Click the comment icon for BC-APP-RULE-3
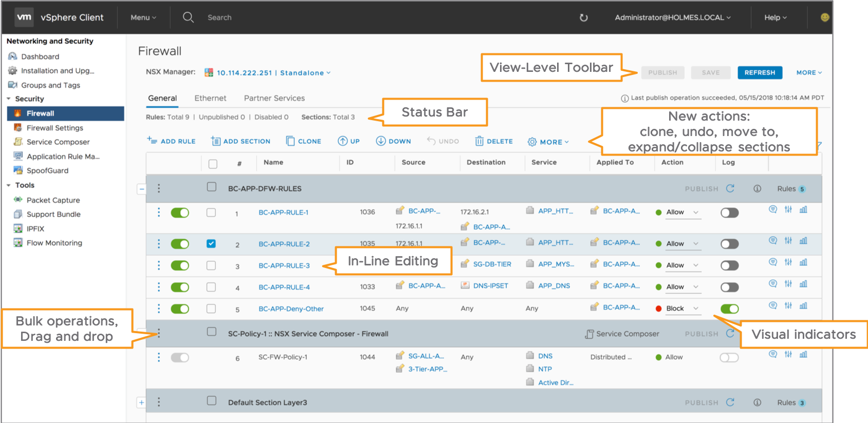Viewport: 868px width, 423px height. pyautogui.click(x=773, y=262)
